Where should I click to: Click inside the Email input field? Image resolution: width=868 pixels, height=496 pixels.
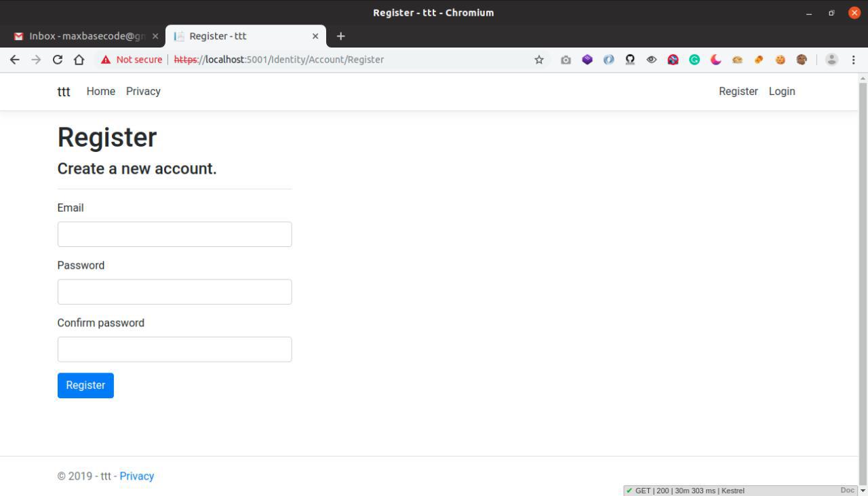coord(174,234)
